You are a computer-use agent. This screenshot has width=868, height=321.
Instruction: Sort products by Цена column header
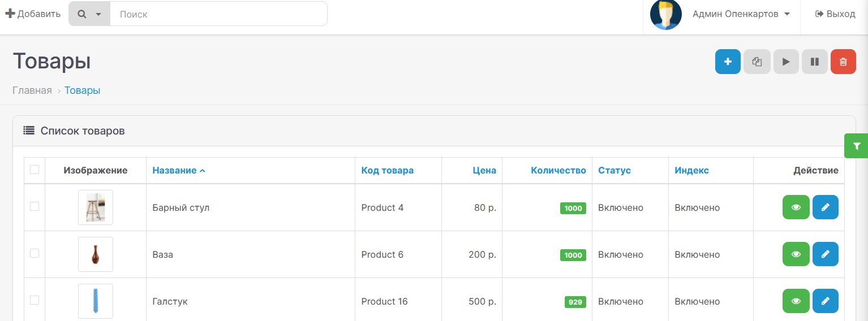[484, 171]
